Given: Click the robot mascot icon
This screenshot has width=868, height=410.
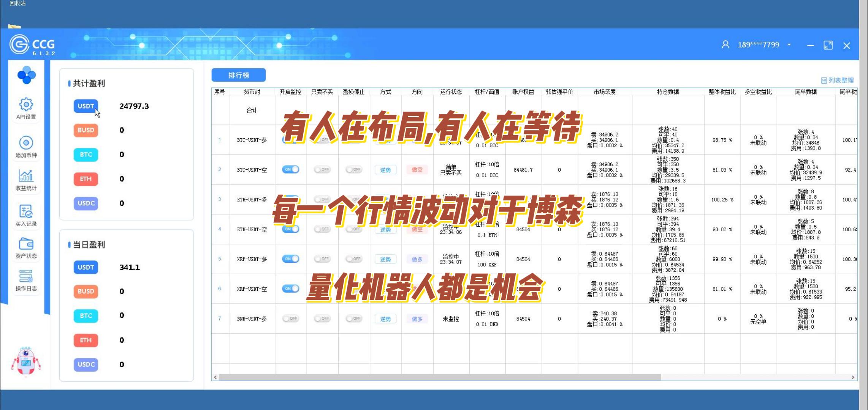Looking at the screenshot, I should click(26, 361).
